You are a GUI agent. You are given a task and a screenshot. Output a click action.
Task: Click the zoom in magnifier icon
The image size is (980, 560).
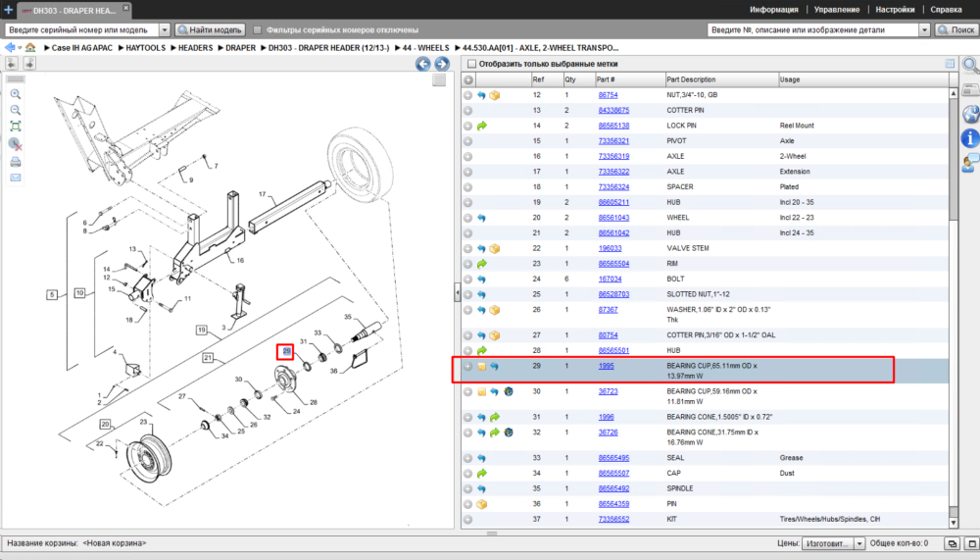(16, 94)
